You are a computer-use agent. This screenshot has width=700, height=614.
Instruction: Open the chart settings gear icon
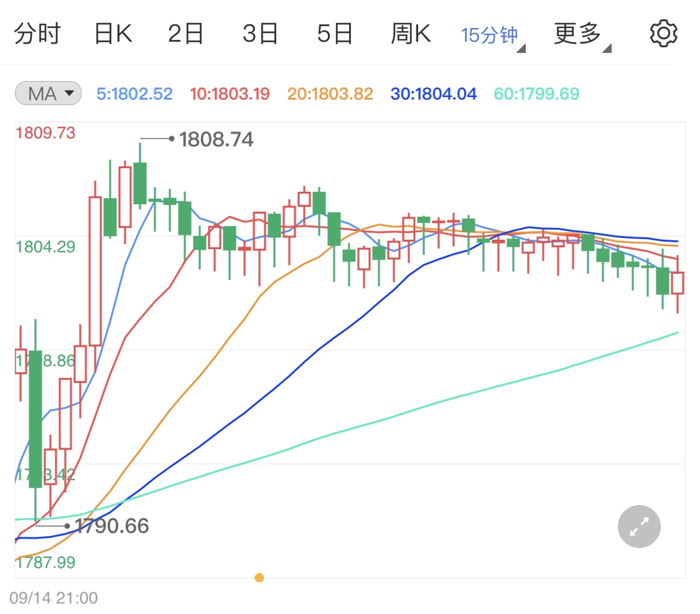(x=663, y=32)
